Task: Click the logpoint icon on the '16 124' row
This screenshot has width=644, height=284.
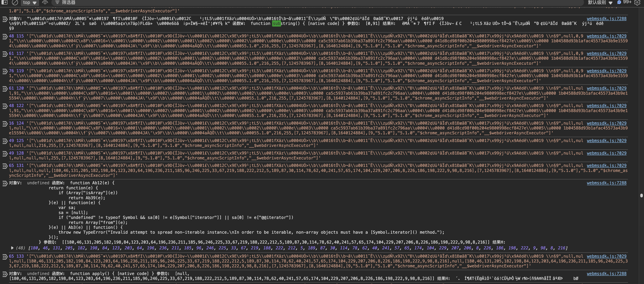Action: coord(5,124)
